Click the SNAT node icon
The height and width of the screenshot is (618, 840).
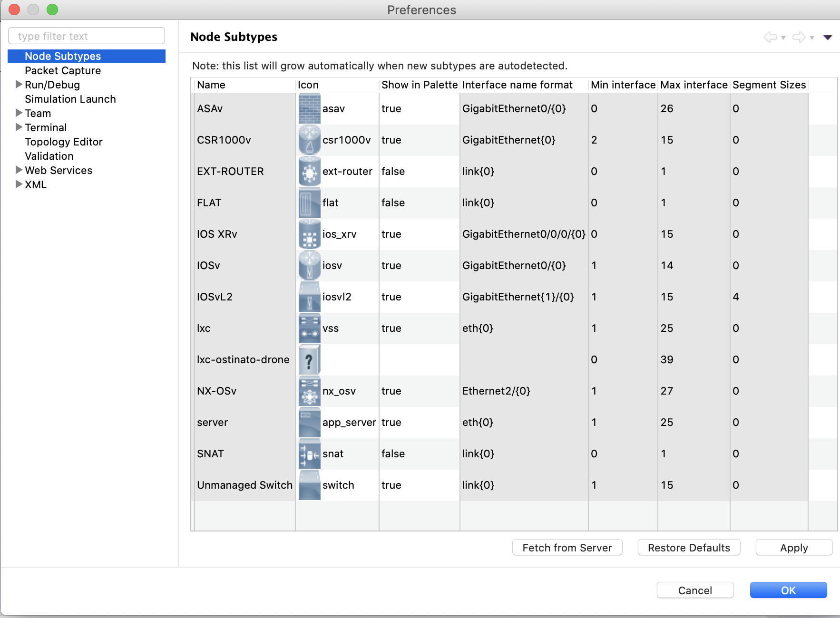pos(309,454)
